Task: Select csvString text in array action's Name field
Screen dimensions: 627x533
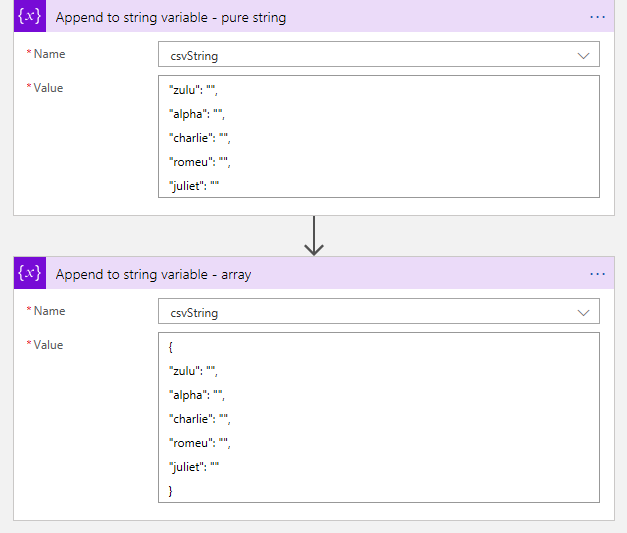Action: [x=193, y=313]
